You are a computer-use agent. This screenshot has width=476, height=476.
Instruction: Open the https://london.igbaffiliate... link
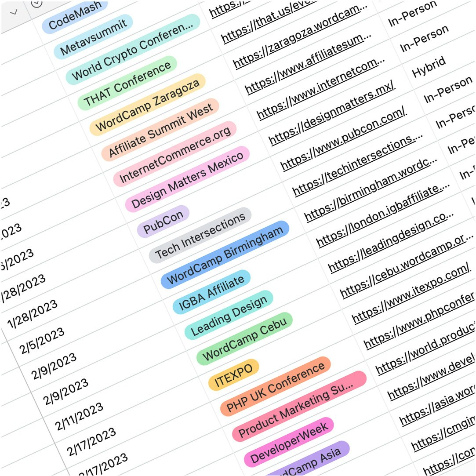(x=383, y=215)
